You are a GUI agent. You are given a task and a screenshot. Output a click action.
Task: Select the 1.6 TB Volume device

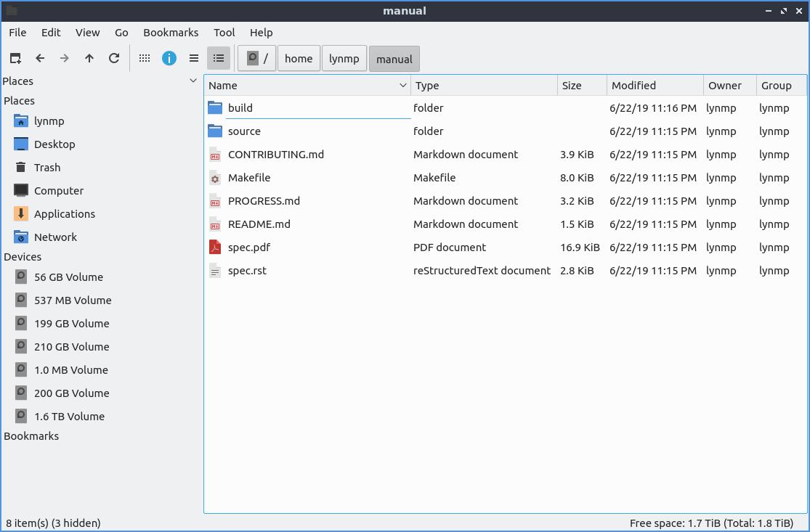pyautogui.click(x=69, y=417)
